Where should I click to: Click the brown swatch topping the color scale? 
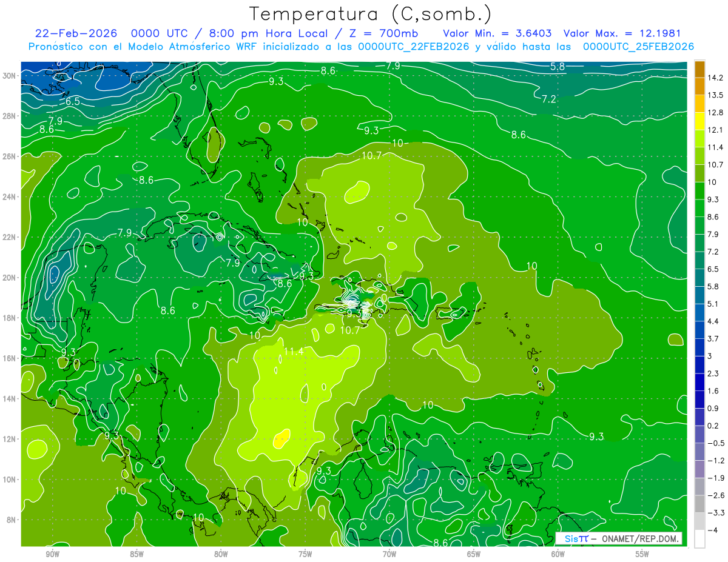click(x=699, y=69)
